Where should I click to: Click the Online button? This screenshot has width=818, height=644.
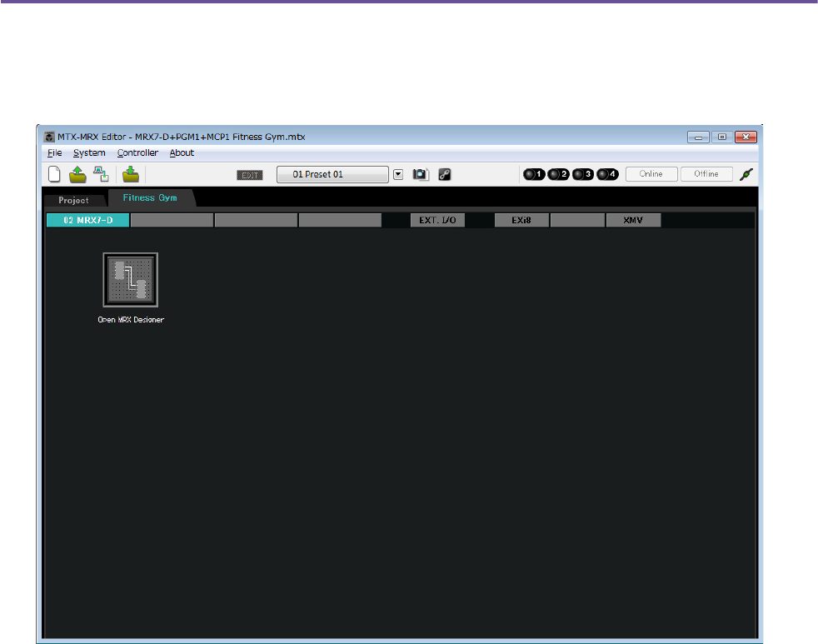click(651, 174)
